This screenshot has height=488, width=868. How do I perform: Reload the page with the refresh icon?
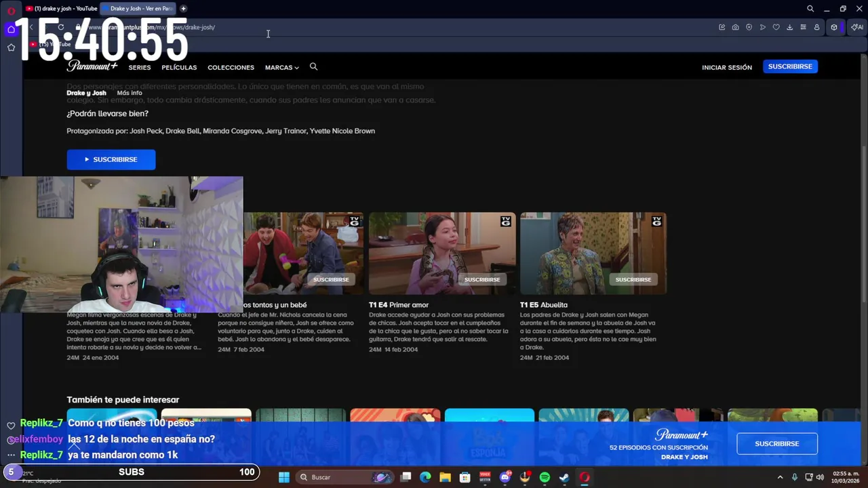click(x=61, y=27)
